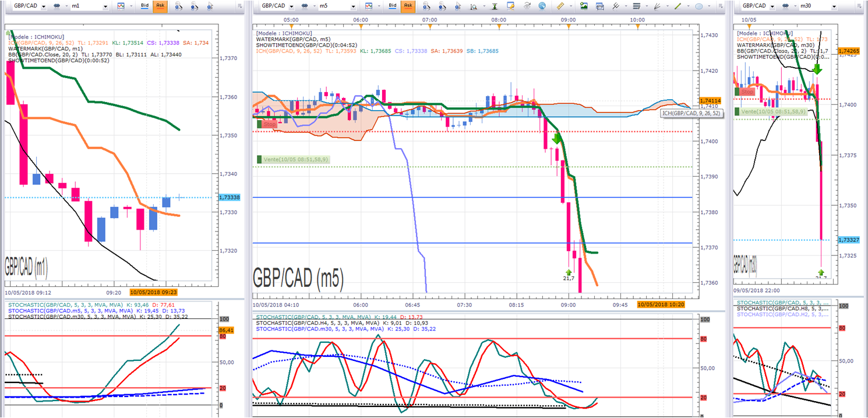The width and height of the screenshot is (868, 418).
Task: Click blue globe icon in m5 toolbar
Action: click(x=542, y=6)
